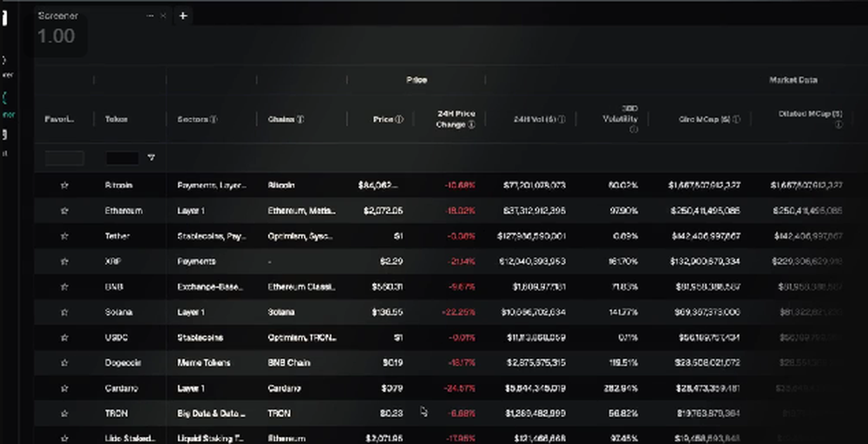Screen dimensions: 868x444
Task: Click the Price group header
Action: (417, 80)
